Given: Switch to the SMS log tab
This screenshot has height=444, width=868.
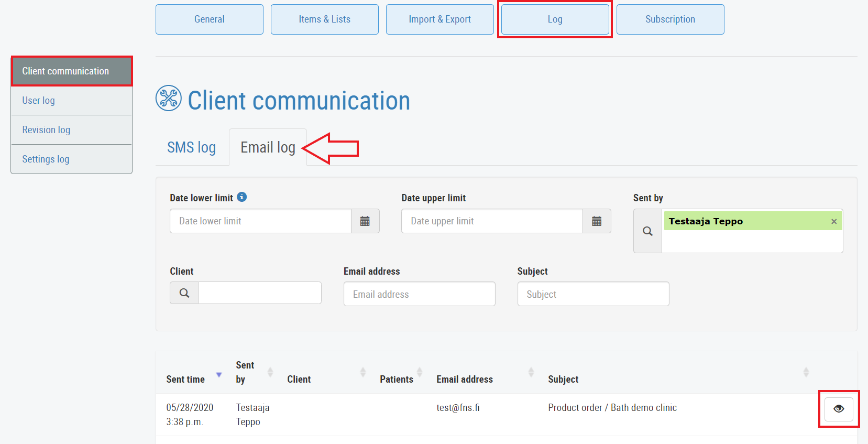Looking at the screenshot, I should coord(191,148).
